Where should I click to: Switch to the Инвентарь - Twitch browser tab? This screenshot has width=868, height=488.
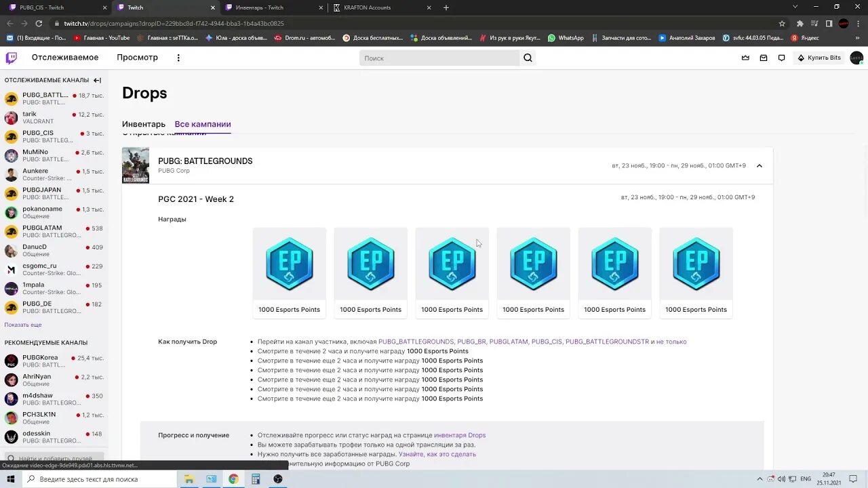click(x=274, y=7)
